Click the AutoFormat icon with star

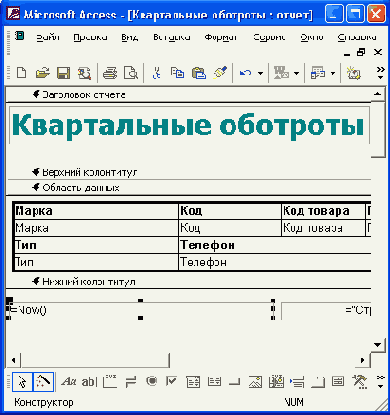pos(354,72)
